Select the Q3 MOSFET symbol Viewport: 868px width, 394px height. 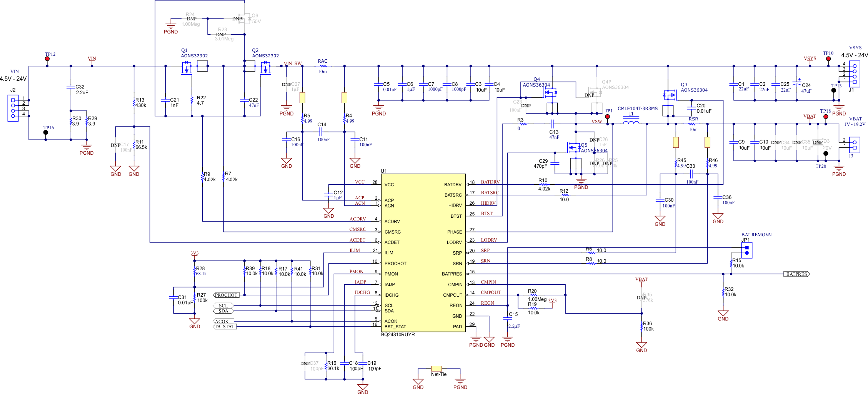coord(670,95)
